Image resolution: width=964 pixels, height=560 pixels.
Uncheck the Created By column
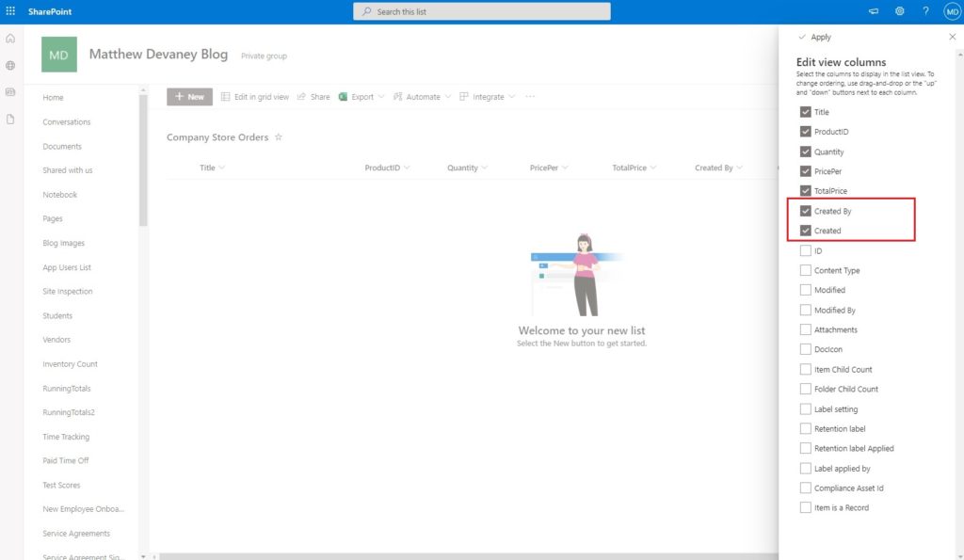pyautogui.click(x=807, y=211)
